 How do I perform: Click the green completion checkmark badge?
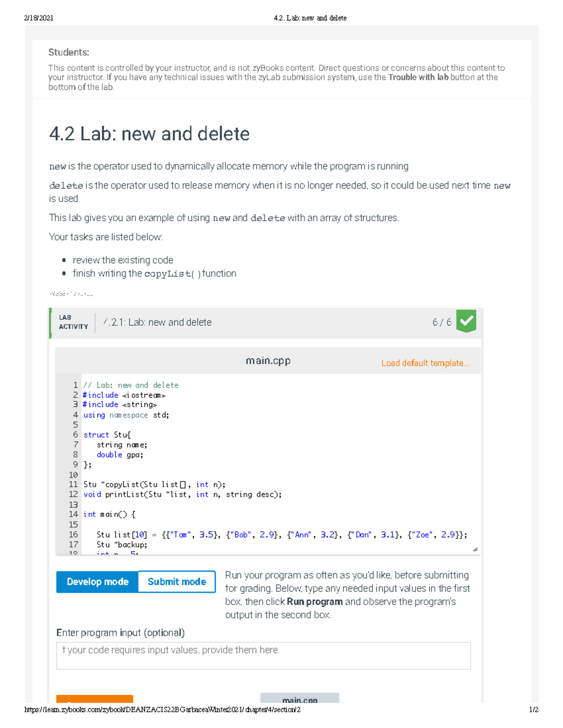pos(466,322)
